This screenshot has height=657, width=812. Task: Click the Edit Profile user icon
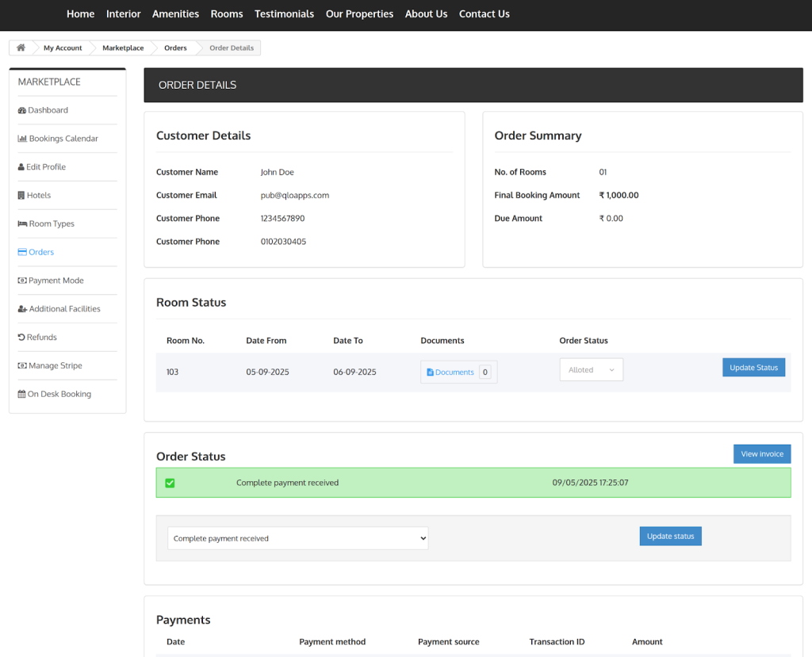pos(21,166)
